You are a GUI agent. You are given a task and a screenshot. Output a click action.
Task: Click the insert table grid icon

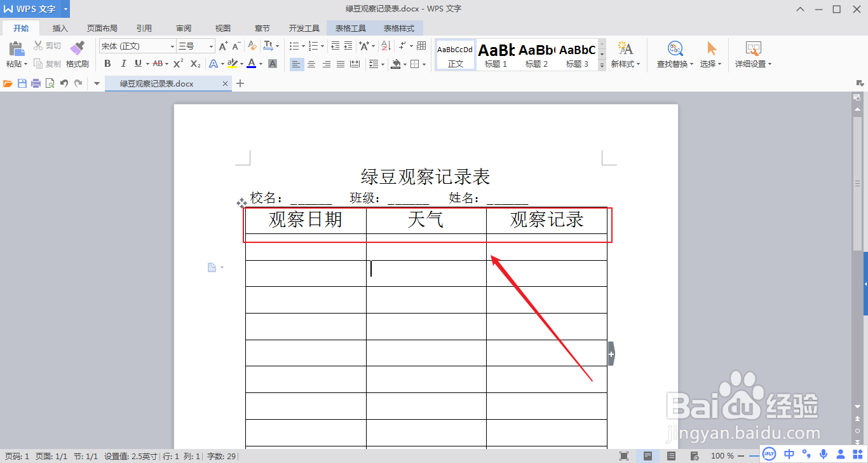tap(421, 46)
